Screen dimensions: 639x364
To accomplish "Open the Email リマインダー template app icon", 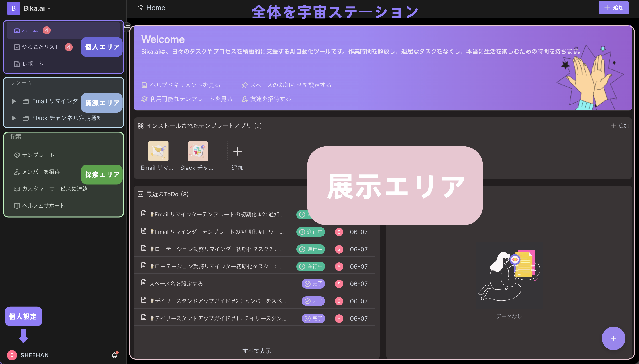I will 158,151.
